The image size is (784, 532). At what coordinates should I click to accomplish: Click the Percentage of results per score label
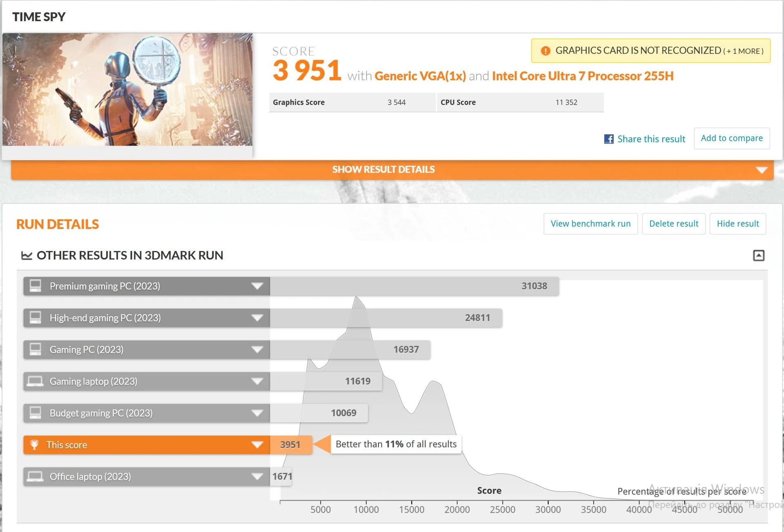click(x=682, y=492)
